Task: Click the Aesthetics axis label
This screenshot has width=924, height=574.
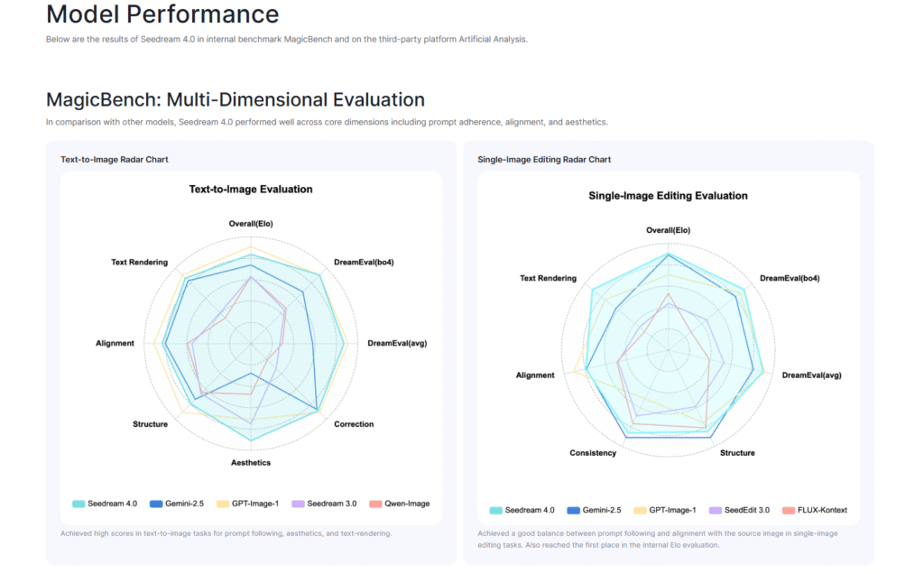Action: tap(251, 463)
